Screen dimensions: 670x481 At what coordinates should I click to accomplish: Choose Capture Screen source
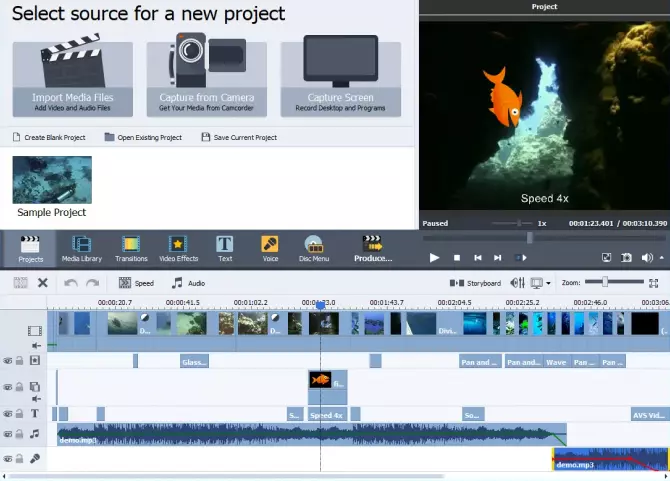(341, 79)
